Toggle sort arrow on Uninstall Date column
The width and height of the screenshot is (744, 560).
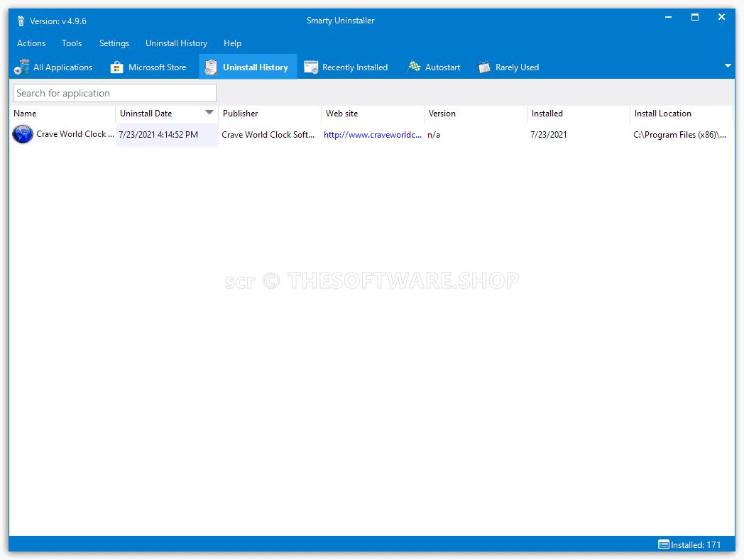(209, 112)
